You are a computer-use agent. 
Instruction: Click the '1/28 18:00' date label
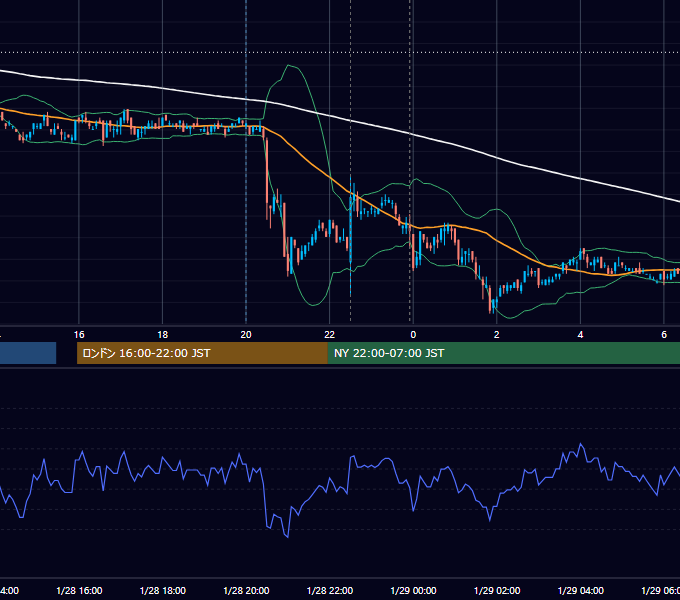[163, 590]
